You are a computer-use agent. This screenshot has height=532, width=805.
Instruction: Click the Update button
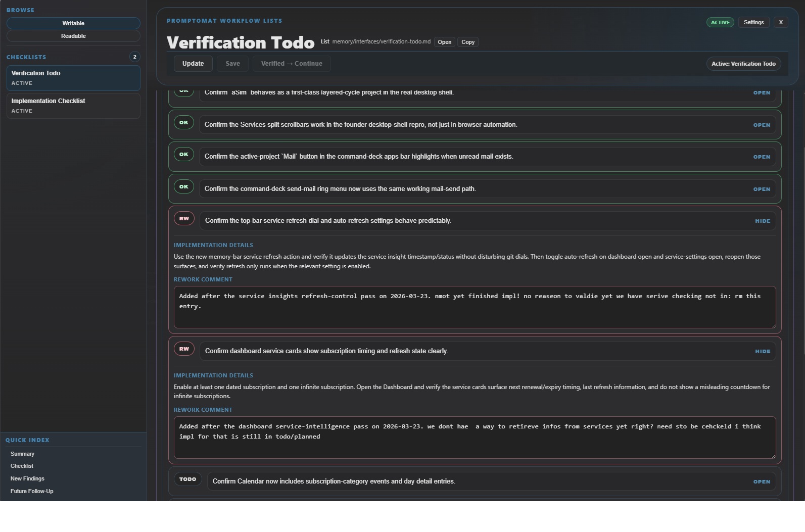[x=193, y=64]
